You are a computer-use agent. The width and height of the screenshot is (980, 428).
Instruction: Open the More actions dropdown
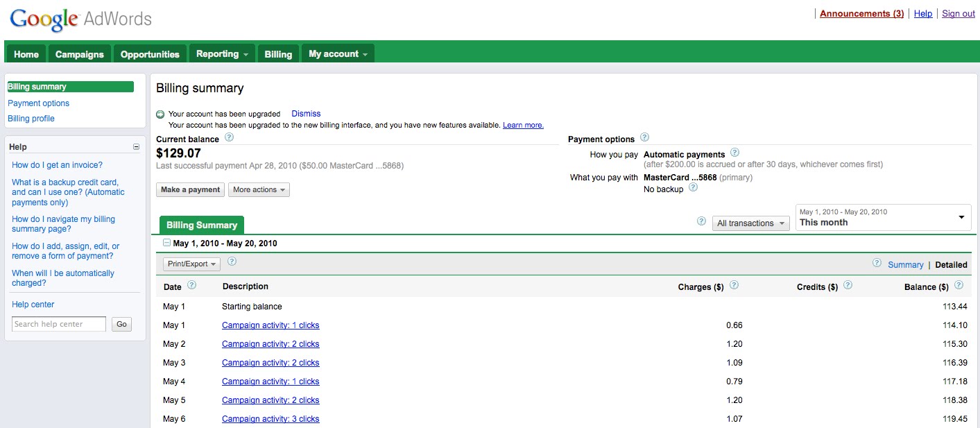(x=259, y=189)
